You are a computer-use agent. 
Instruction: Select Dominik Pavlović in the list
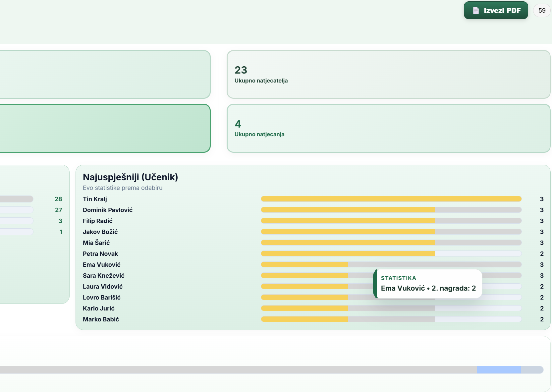pyautogui.click(x=108, y=210)
